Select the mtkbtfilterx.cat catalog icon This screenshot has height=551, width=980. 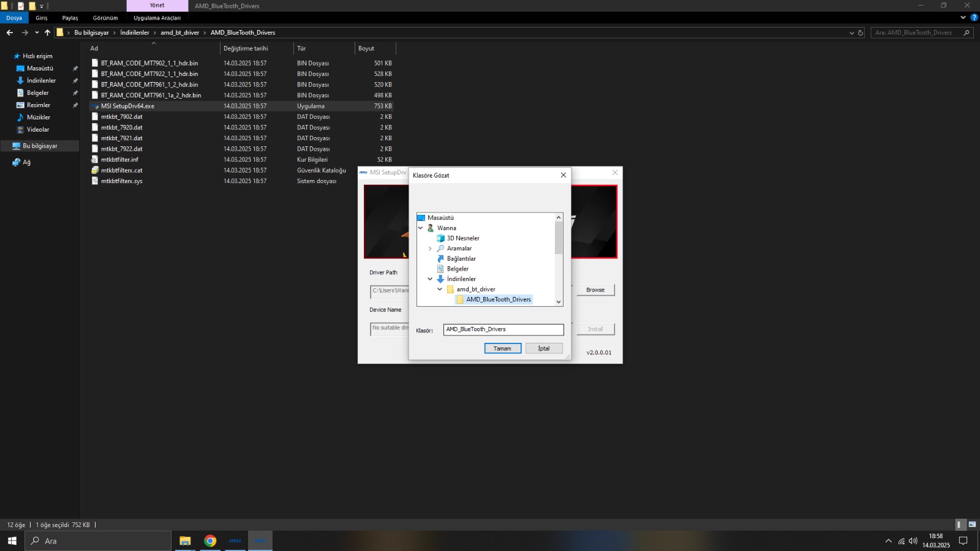95,170
